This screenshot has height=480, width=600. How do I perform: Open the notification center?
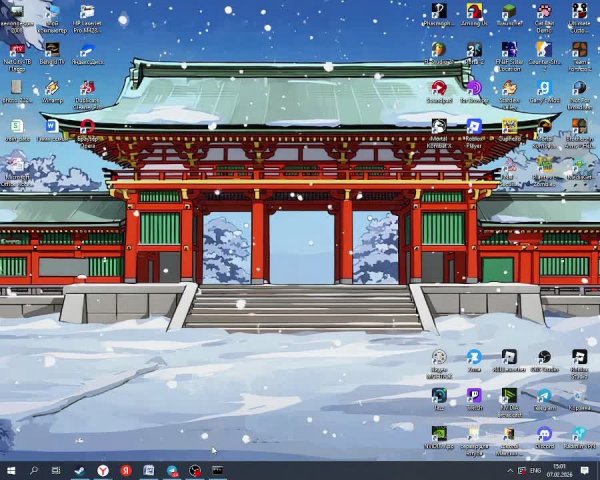[584, 470]
